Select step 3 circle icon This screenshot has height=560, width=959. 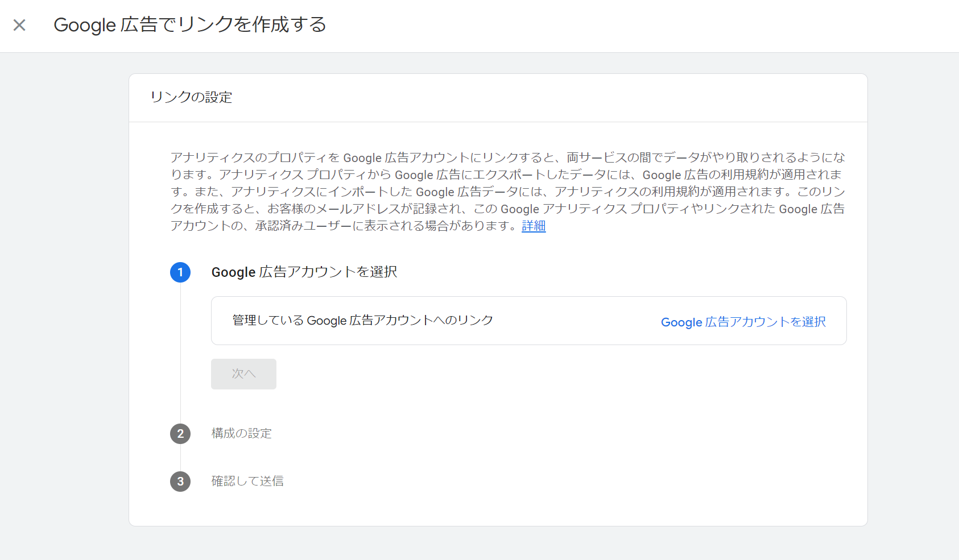180,482
